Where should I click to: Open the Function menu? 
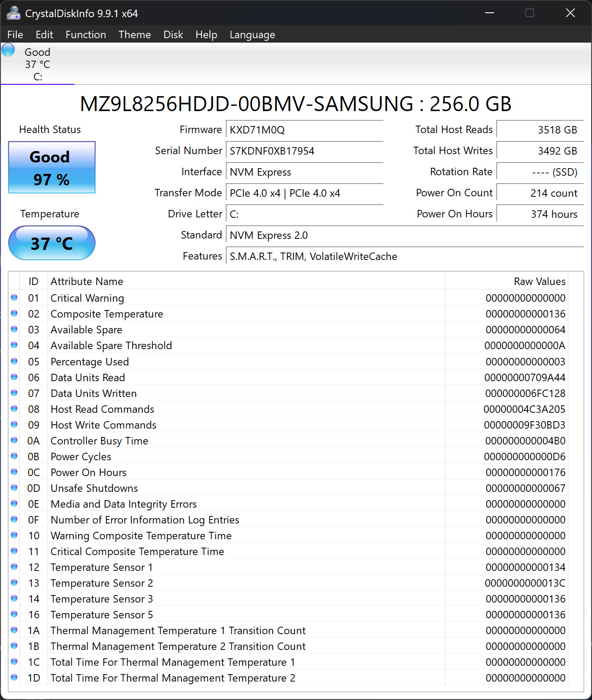coord(86,35)
